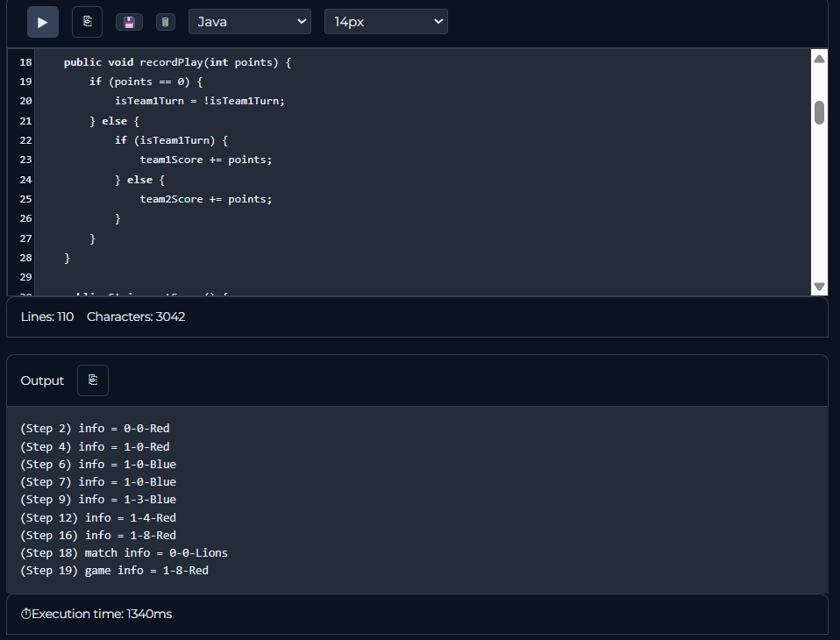Click the editor scrollbar up arrow
The height and width of the screenshot is (640, 840).
click(x=819, y=59)
